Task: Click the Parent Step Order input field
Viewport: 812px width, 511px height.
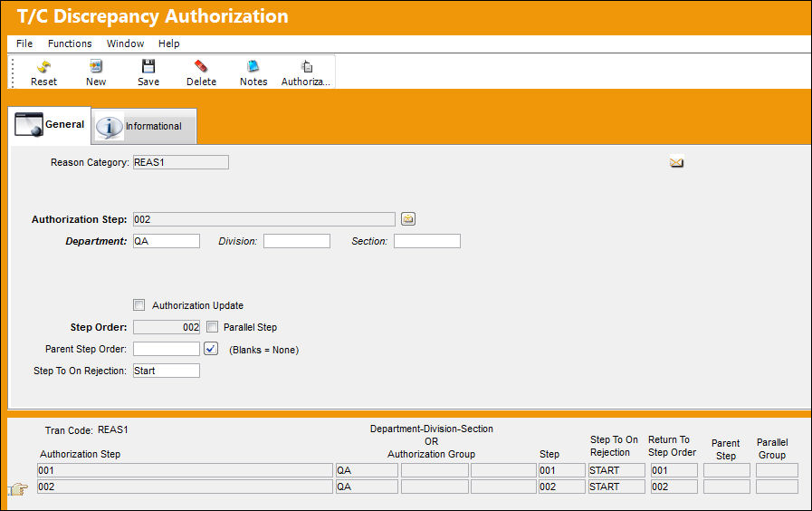Action: pos(167,349)
